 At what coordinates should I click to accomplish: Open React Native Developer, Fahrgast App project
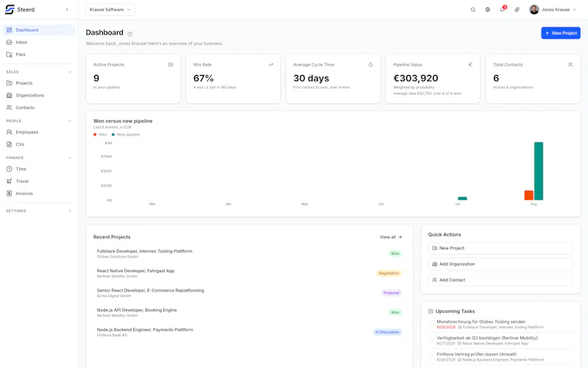point(249,273)
